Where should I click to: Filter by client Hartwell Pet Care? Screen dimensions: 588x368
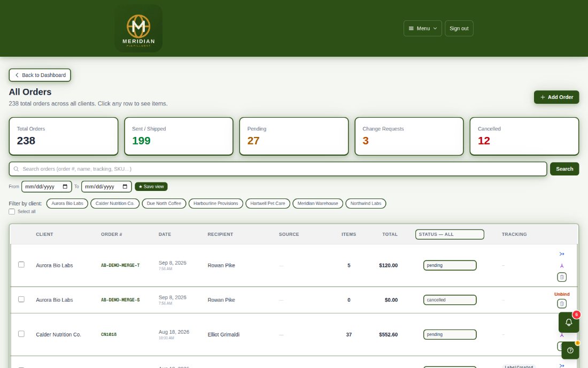click(x=268, y=203)
